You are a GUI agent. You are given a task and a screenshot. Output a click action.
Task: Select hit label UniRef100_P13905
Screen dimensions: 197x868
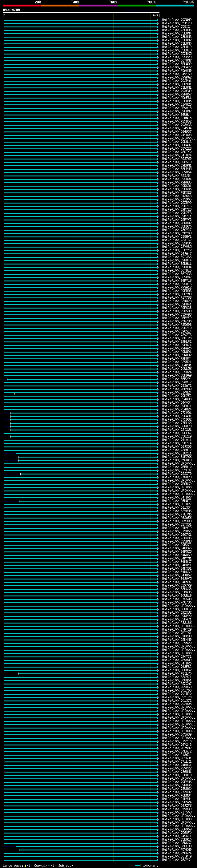coord(176,199)
